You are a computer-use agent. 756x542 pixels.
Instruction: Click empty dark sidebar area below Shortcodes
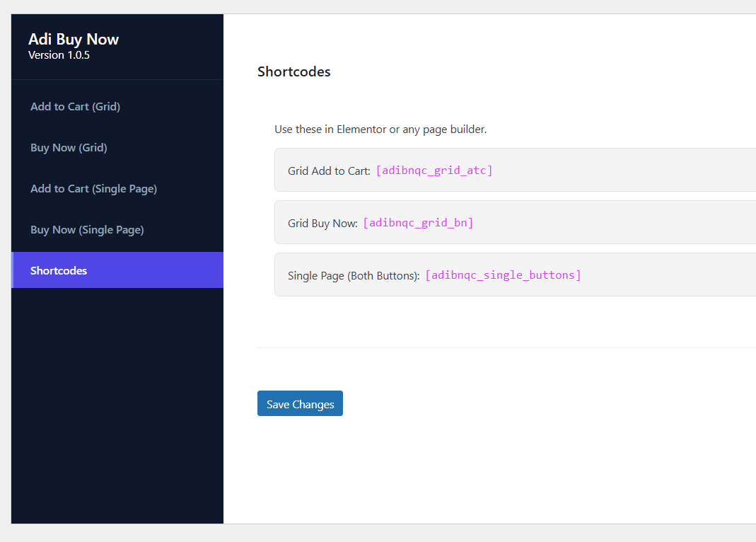point(117,403)
